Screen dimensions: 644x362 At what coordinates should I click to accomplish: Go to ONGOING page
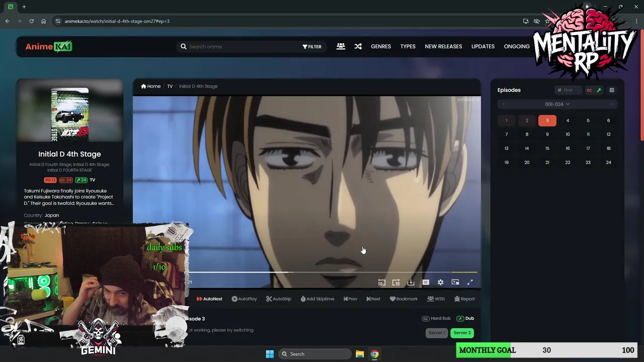[517, 46]
